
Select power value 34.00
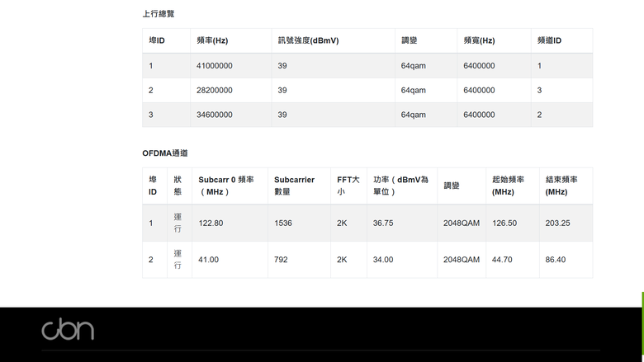coord(383,260)
